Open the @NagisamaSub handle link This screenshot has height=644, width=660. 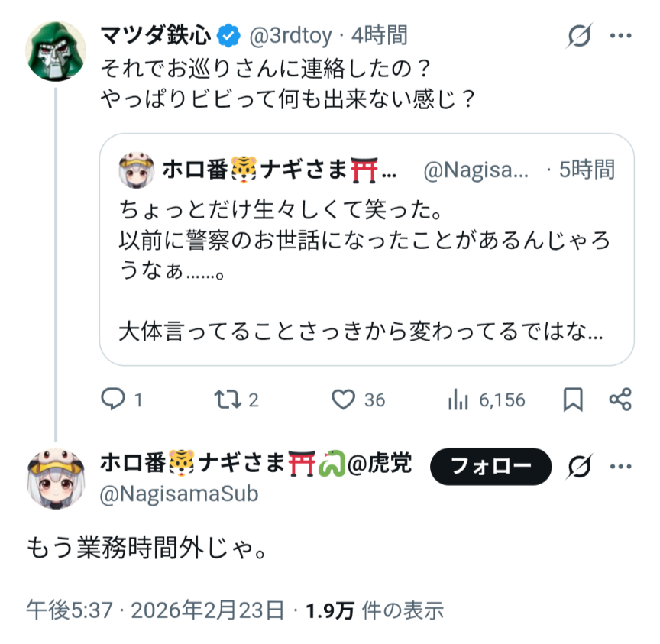[x=179, y=494]
